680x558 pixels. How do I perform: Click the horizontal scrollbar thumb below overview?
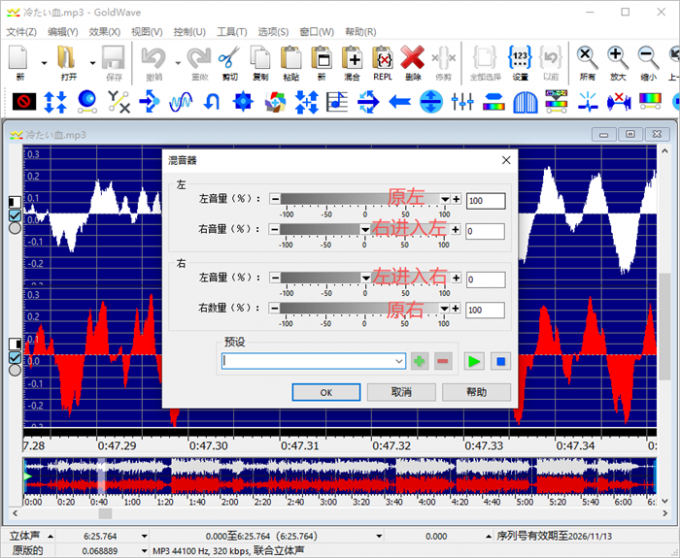[105, 513]
